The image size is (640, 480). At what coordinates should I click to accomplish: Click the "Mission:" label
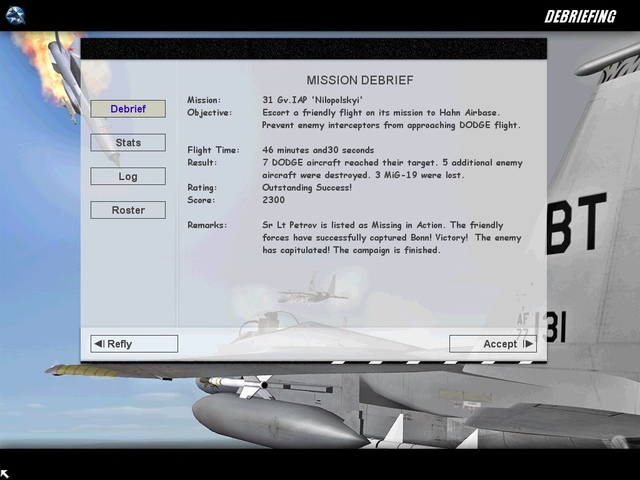[204, 100]
